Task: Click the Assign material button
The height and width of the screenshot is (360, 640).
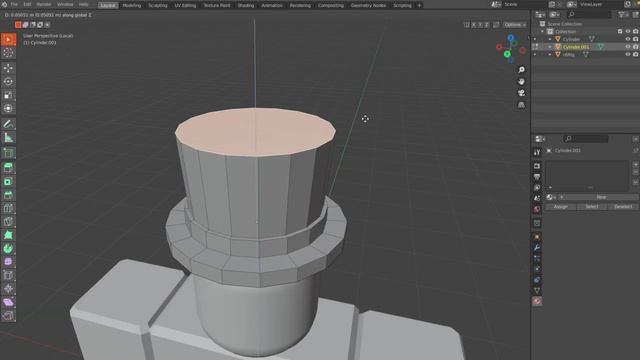Action: (x=560, y=207)
